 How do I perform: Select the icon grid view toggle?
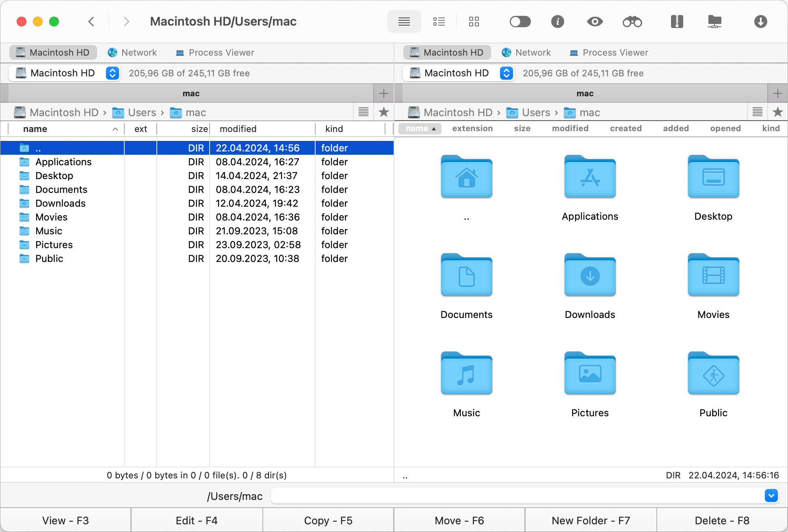click(x=473, y=22)
